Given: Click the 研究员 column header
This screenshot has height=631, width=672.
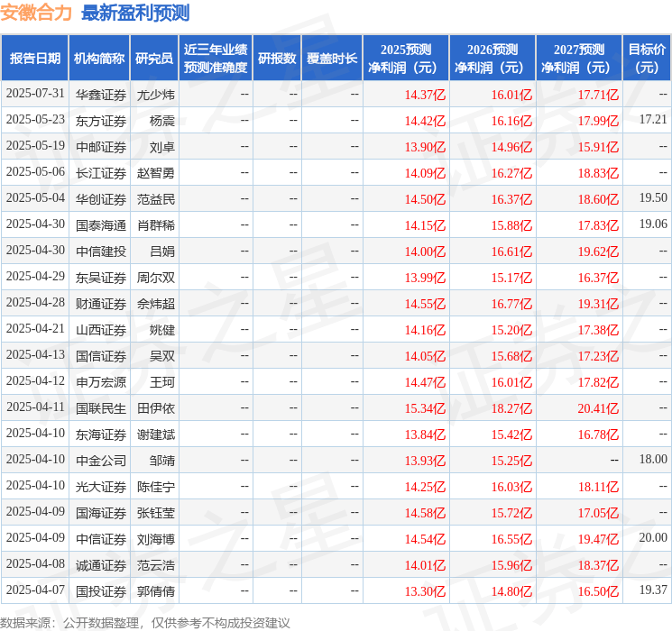Looking at the screenshot, I should coord(154,59).
